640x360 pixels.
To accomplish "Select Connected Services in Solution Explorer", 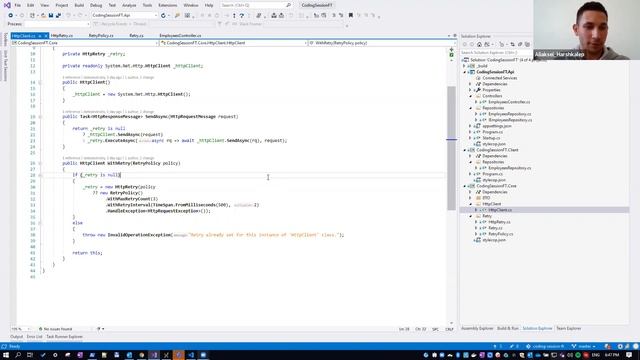I will pos(500,78).
